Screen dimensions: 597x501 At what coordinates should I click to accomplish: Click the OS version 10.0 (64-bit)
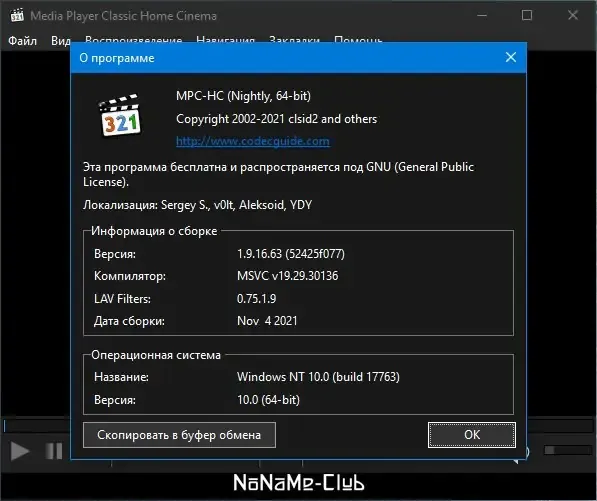pyautogui.click(x=268, y=400)
